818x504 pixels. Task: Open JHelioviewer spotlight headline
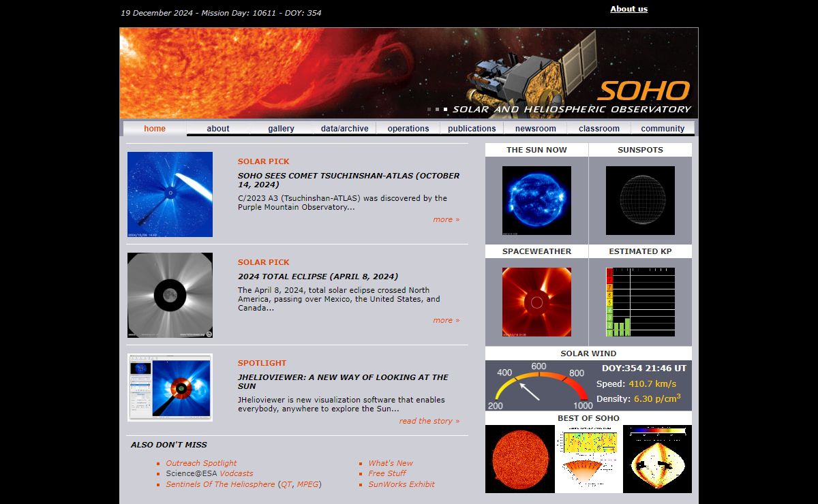(343, 381)
